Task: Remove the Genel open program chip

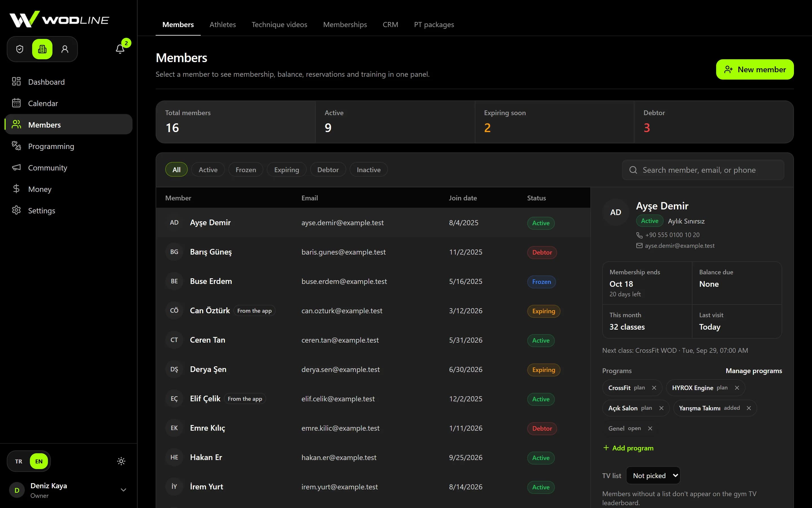Action: click(650, 428)
